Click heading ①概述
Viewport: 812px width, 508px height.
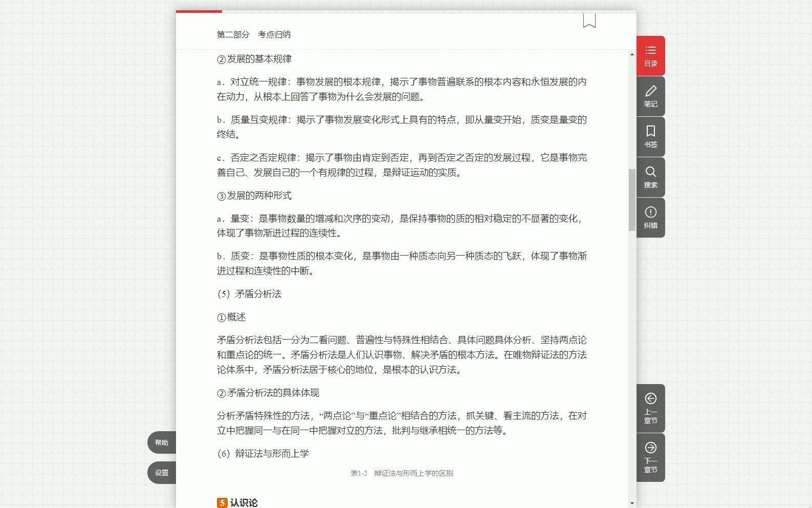click(231, 317)
